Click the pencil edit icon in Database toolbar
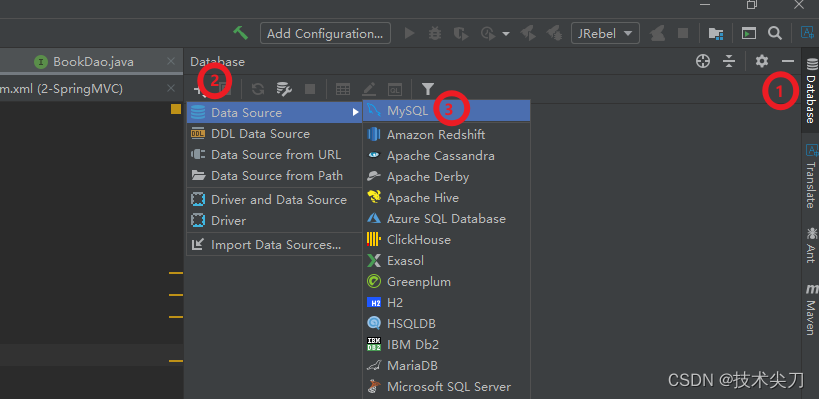This screenshot has height=399, width=819. point(369,89)
